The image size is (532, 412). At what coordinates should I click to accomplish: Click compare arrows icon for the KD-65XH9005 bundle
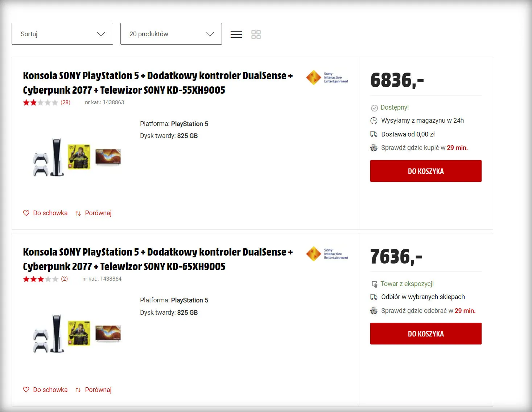pos(78,390)
